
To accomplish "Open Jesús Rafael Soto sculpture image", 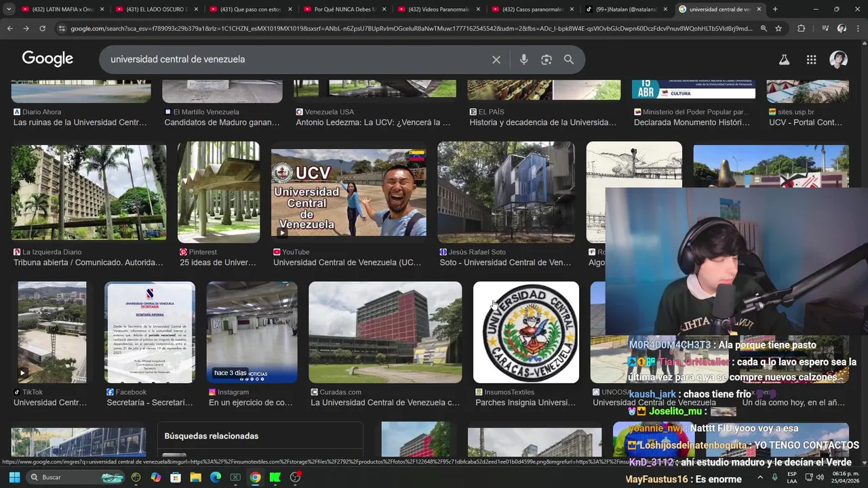I will [506, 192].
